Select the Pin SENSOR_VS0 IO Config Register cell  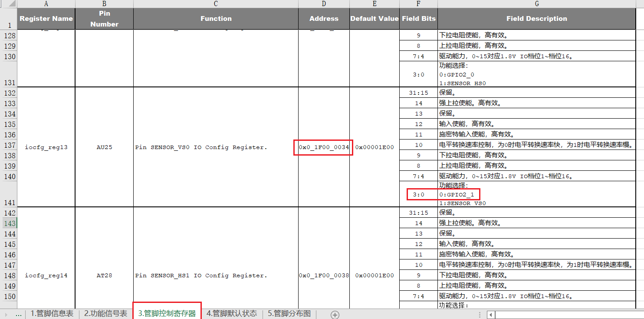pyautogui.click(x=216, y=147)
